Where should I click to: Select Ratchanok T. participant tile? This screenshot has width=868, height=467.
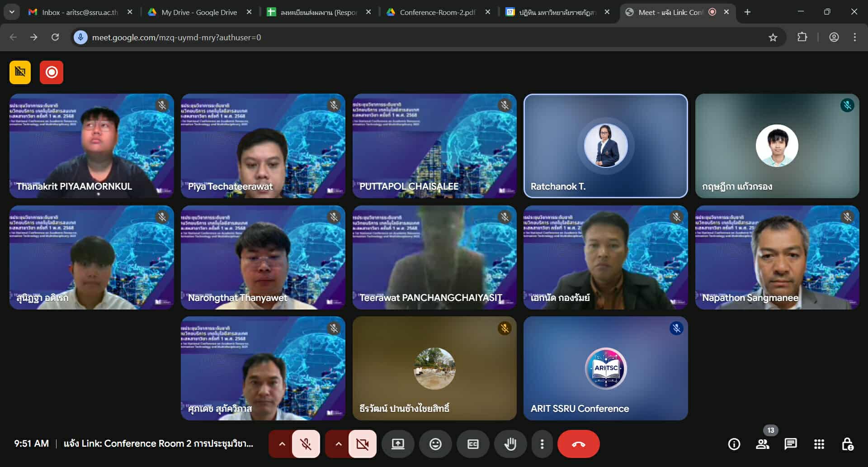click(605, 146)
